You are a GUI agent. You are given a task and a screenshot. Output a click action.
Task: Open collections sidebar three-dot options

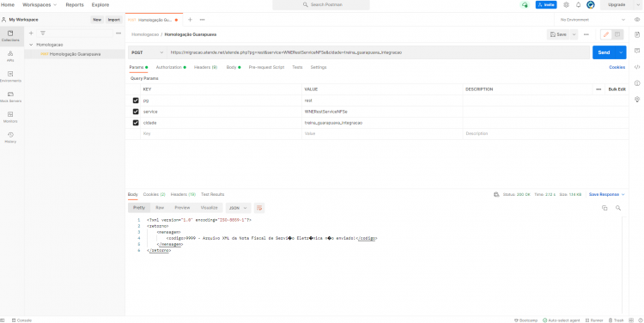pyautogui.click(x=118, y=34)
